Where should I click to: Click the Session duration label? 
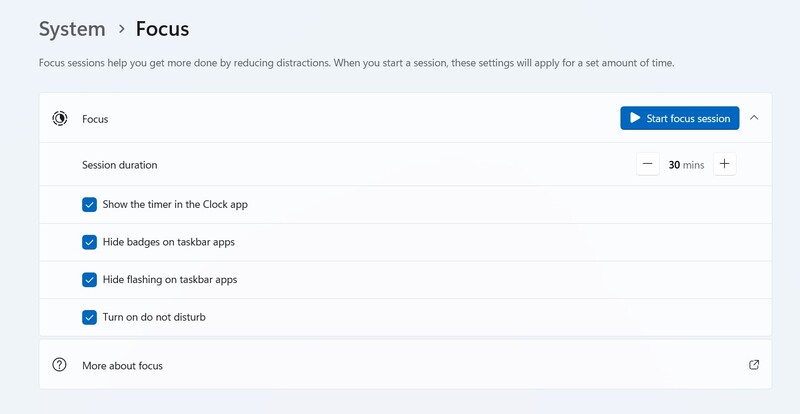pyautogui.click(x=119, y=165)
